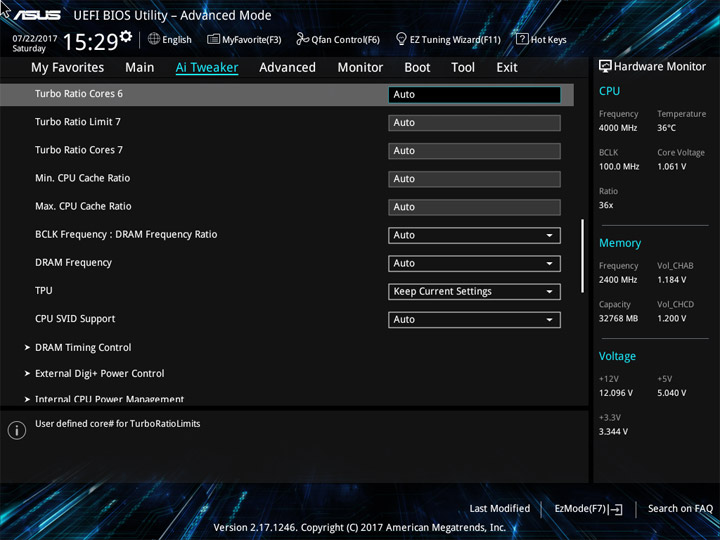Viewport: 720px width, 540px height.
Task: Click the Turbo Ratio Cores 7 field
Action: (474, 151)
